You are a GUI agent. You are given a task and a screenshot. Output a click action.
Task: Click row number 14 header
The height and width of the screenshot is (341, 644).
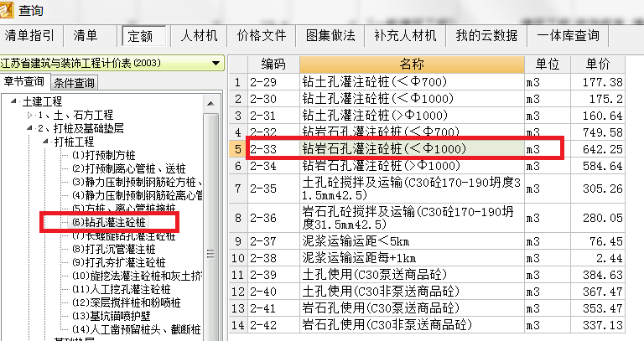[238, 325]
